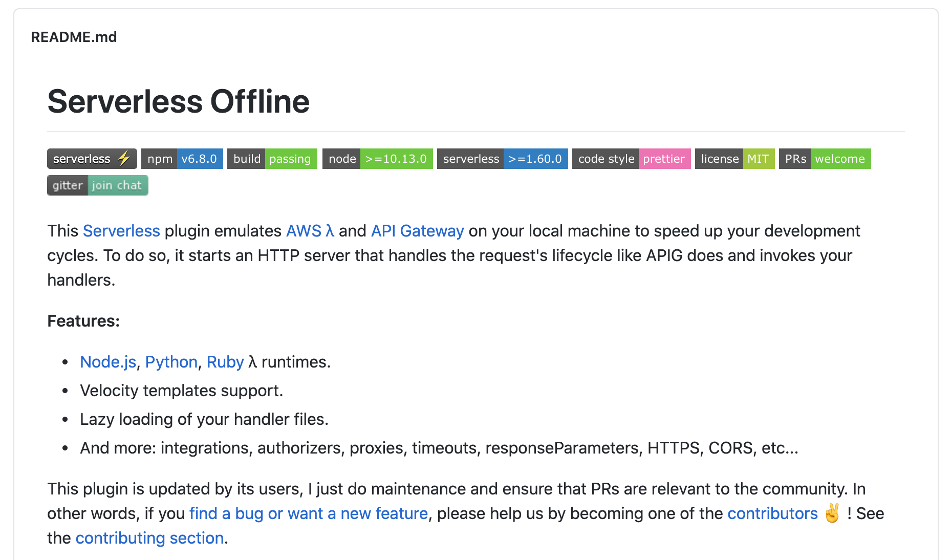The image size is (951, 560).
Task: Click the README.md file heading
Action: 73,36
